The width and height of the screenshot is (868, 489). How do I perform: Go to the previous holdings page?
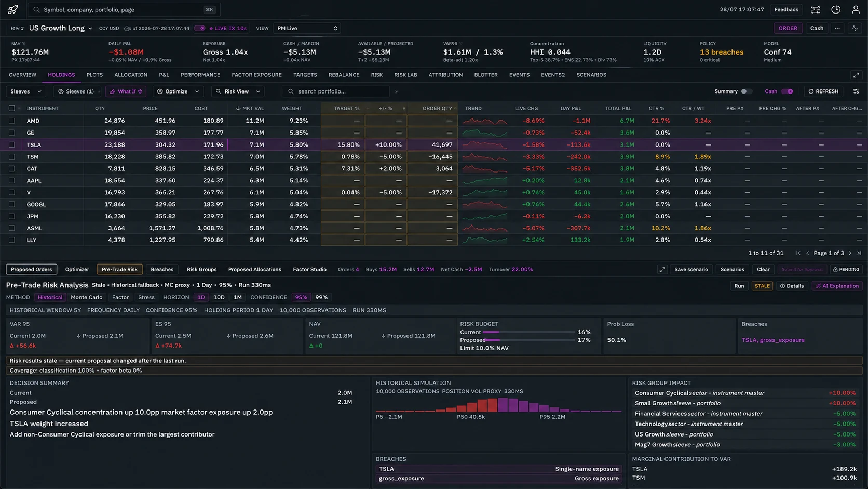807,253
